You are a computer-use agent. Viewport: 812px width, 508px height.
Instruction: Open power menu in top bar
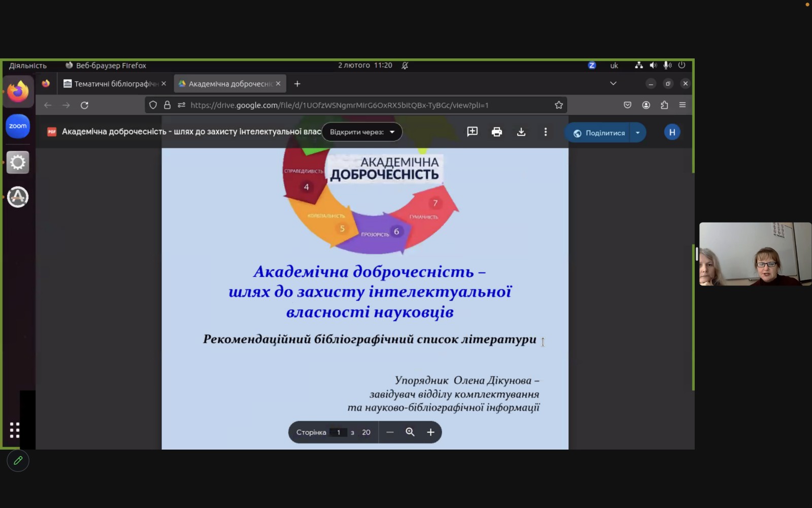682,66
